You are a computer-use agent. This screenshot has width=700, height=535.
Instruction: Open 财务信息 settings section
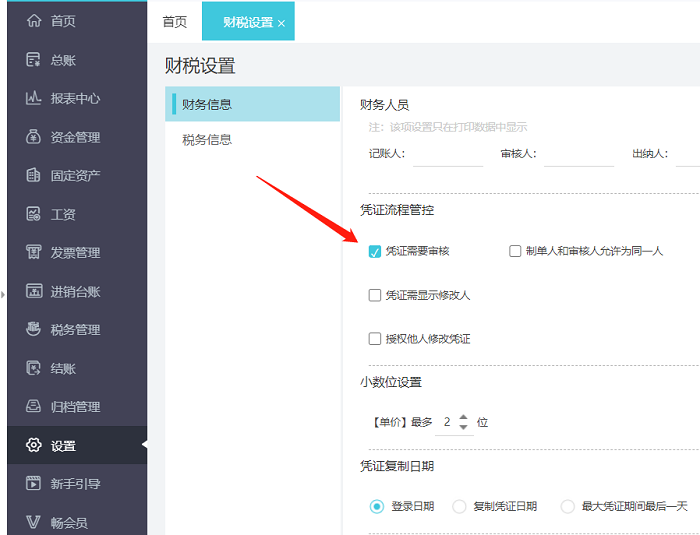[252, 104]
